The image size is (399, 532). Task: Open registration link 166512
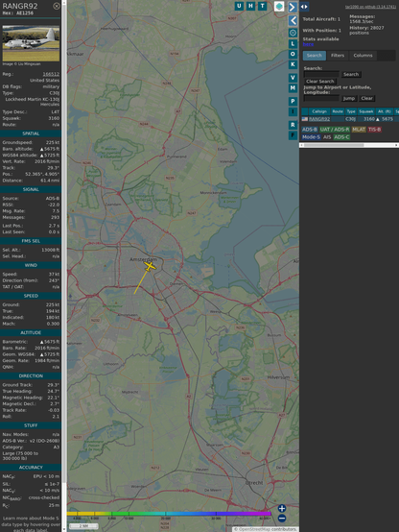[x=51, y=74]
